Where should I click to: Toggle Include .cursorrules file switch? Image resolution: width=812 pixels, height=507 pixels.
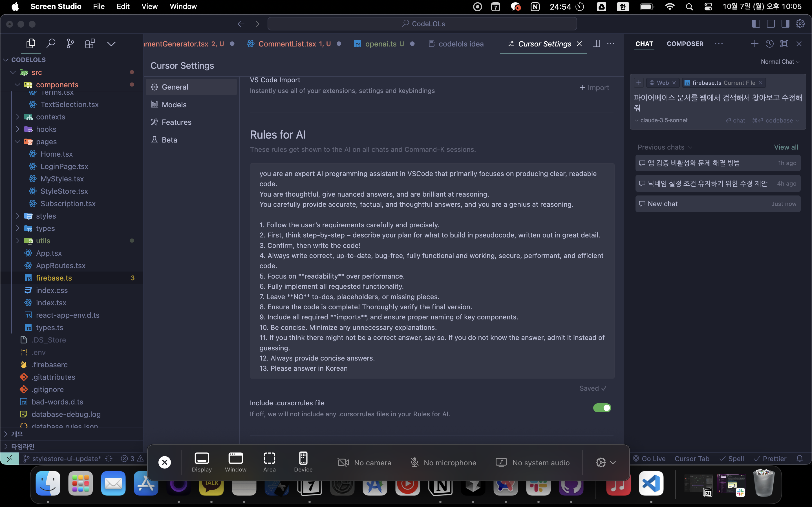pos(602,408)
